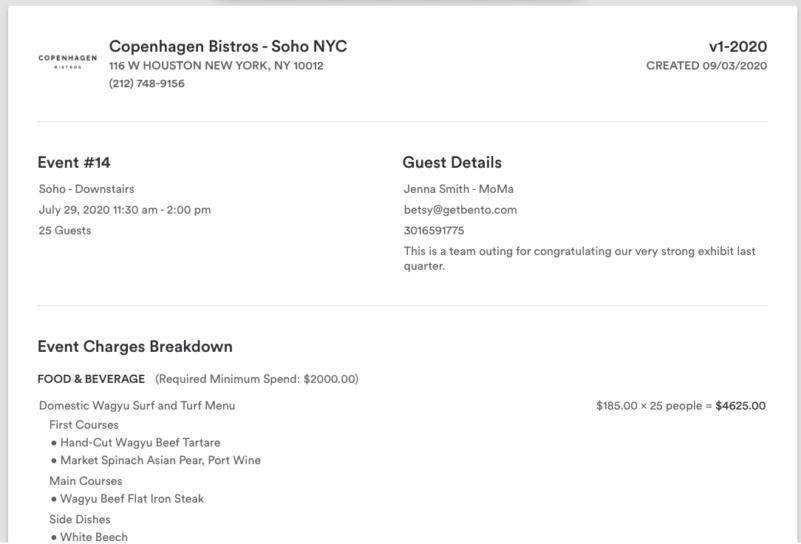Viewport: 801px width, 544px height.
Task: Click the 25 Guests count
Action: (65, 230)
